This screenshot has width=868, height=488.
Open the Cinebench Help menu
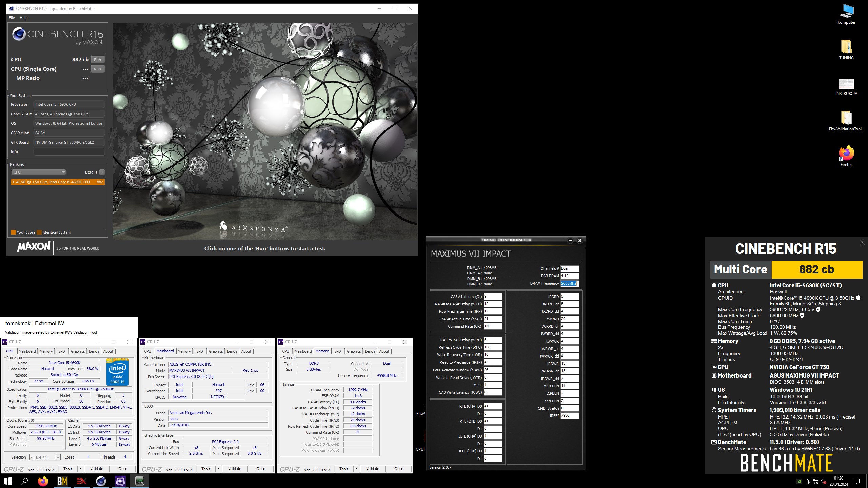tap(24, 18)
